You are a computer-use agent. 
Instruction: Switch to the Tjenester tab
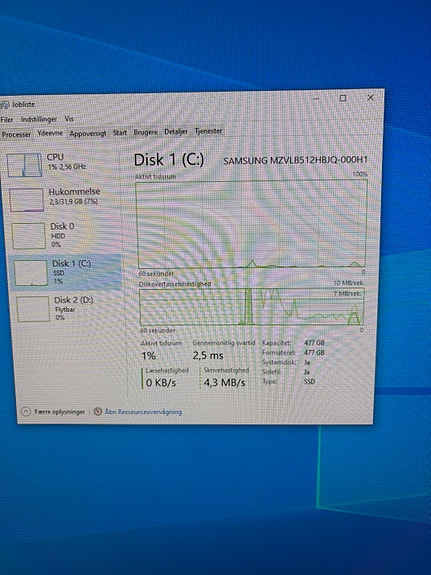point(208,131)
